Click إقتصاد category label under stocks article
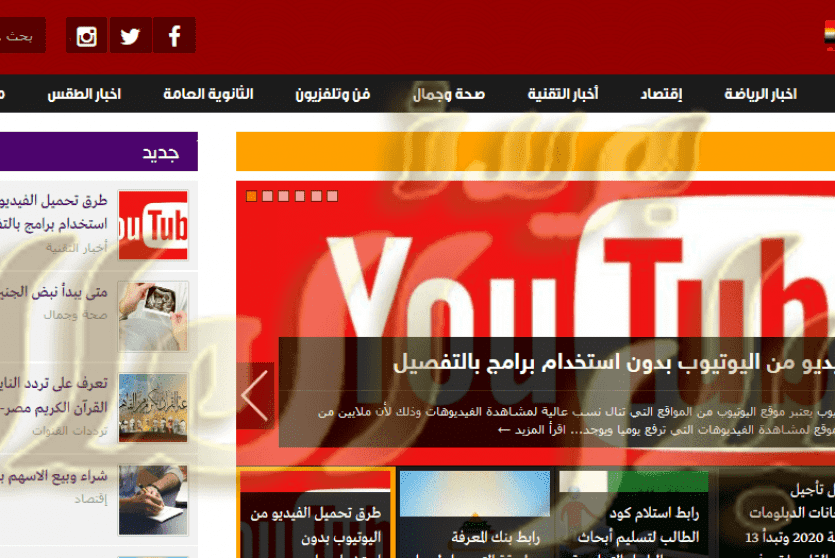The height and width of the screenshot is (558, 835). coord(91,498)
